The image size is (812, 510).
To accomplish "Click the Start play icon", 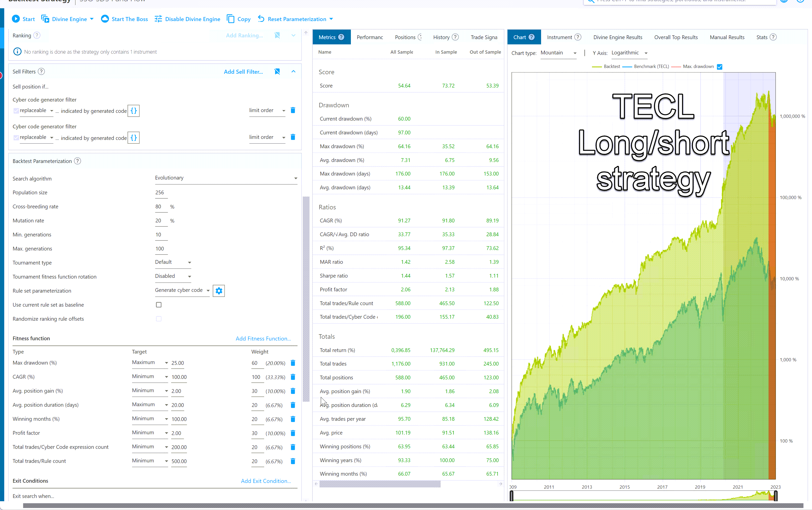I will click(x=16, y=19).
